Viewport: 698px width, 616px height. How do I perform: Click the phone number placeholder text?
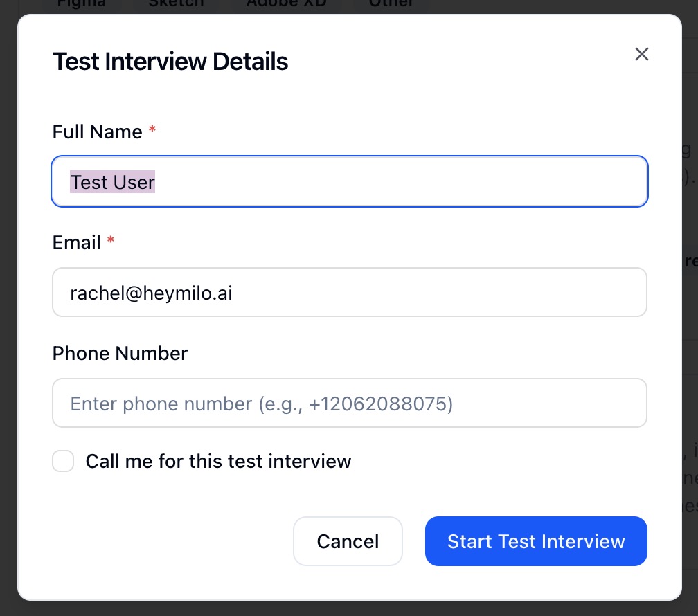(x=262, y=404)
